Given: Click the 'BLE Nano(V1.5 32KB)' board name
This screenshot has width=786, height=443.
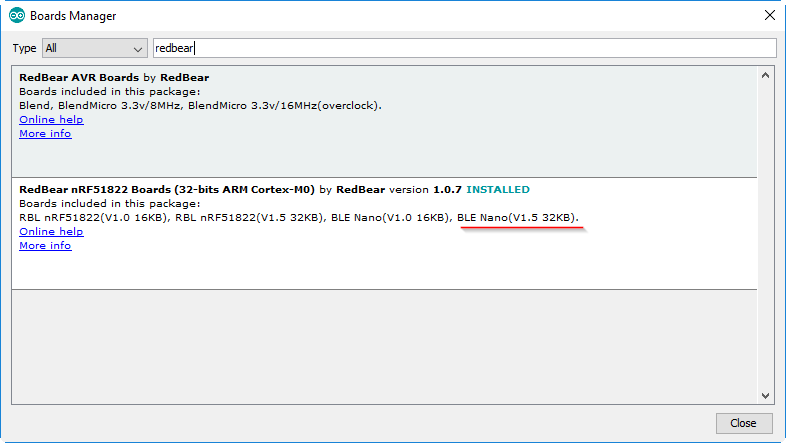Looking at the screenshot, I should (516, 218).
